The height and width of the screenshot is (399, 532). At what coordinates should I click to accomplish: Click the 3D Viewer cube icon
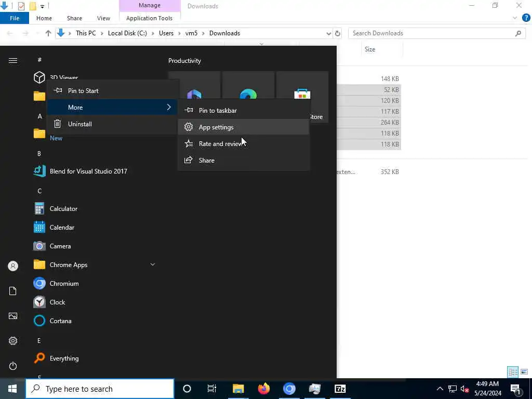point(39,77)
